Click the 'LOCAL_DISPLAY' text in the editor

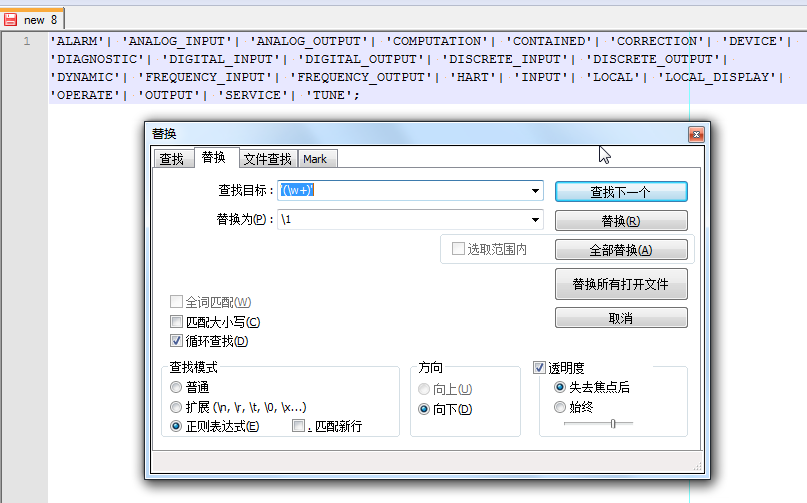pyautogui.click(x=717, y=77)
